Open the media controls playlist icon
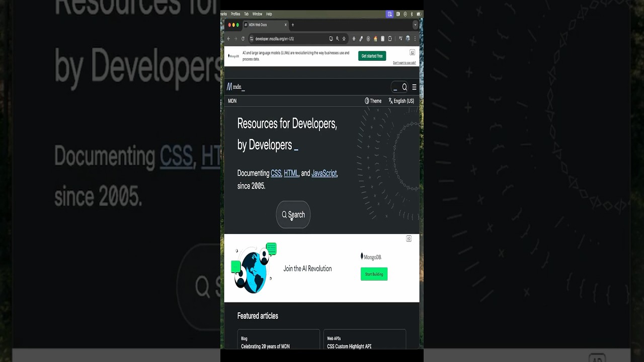The image size is (644, 362). pyautogui.click(x=400, y=38)
